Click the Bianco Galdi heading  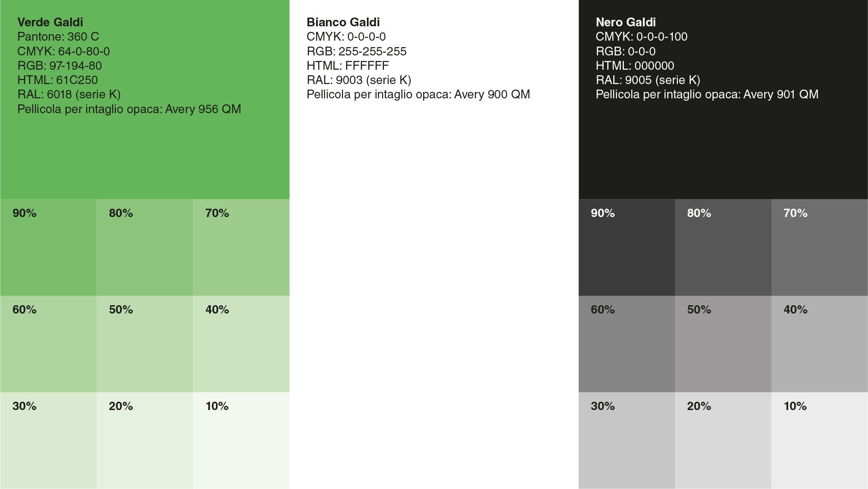pos(343,22)
